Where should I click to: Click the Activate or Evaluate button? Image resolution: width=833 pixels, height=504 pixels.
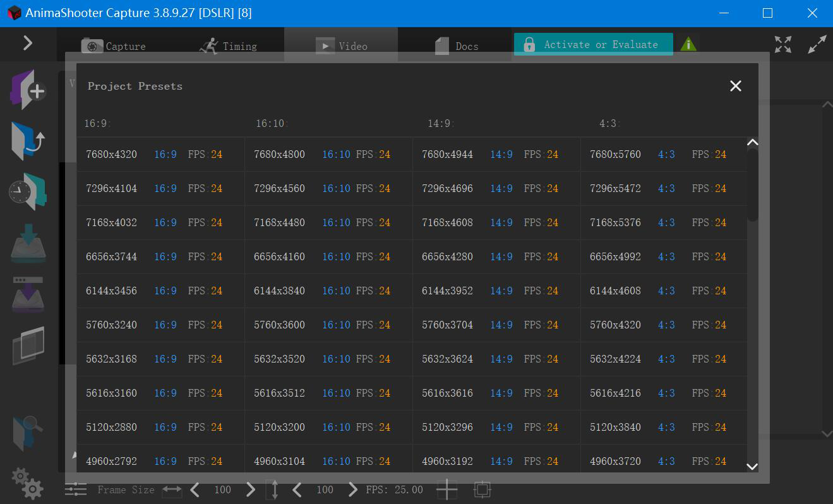tap(593, 44)
